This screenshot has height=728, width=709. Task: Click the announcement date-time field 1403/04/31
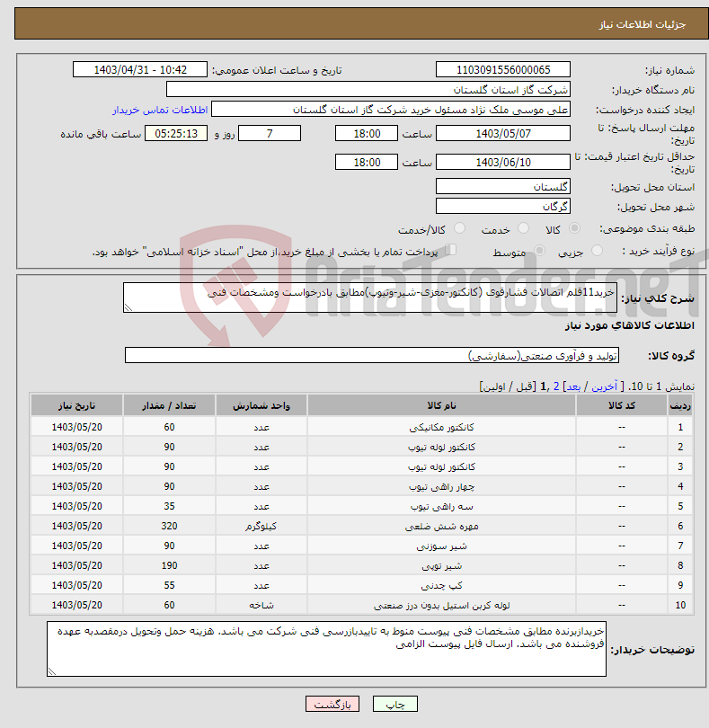tap(140, 69)
